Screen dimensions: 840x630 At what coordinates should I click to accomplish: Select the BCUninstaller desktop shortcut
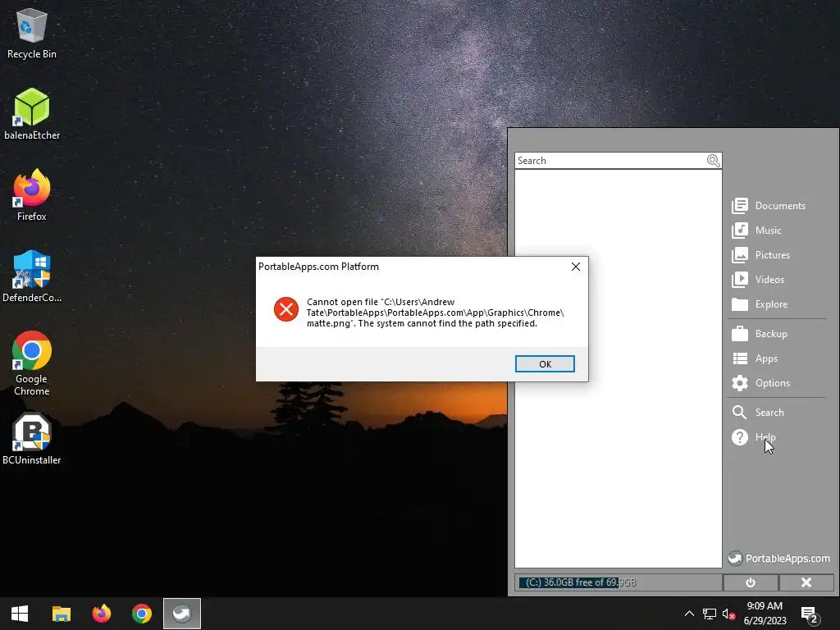pos(32,439)
